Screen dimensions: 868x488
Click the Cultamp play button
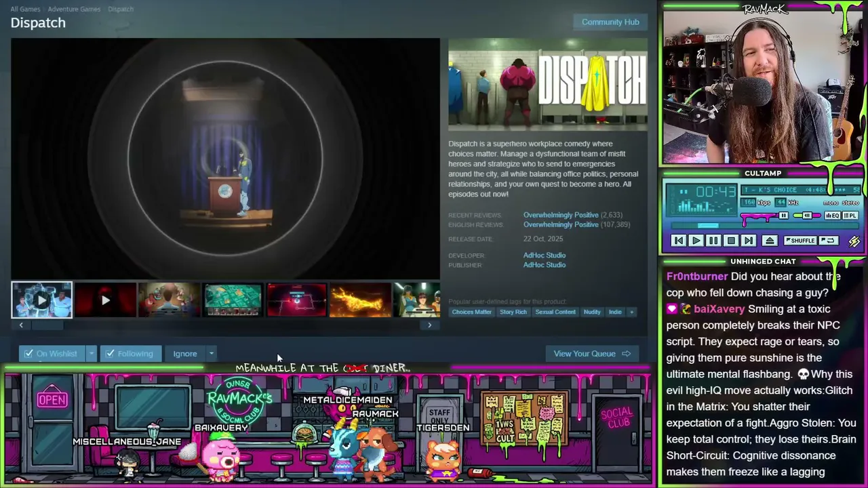(x=696, y=241)
